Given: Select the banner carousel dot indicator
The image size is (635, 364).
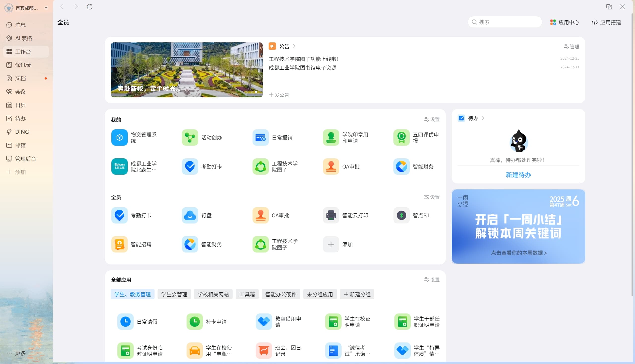Looking at the screenshot, I should [256, 92].
